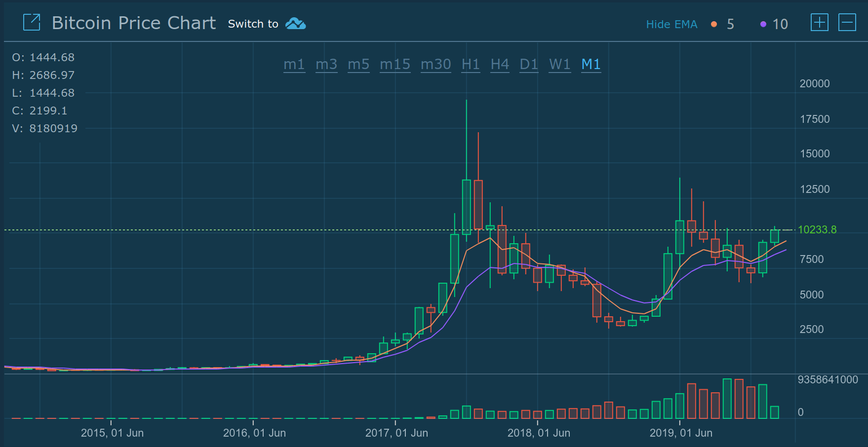Click the 2015, 01 Jun date label
Viewport: 868px width, 447px height.
pos(112,433)
